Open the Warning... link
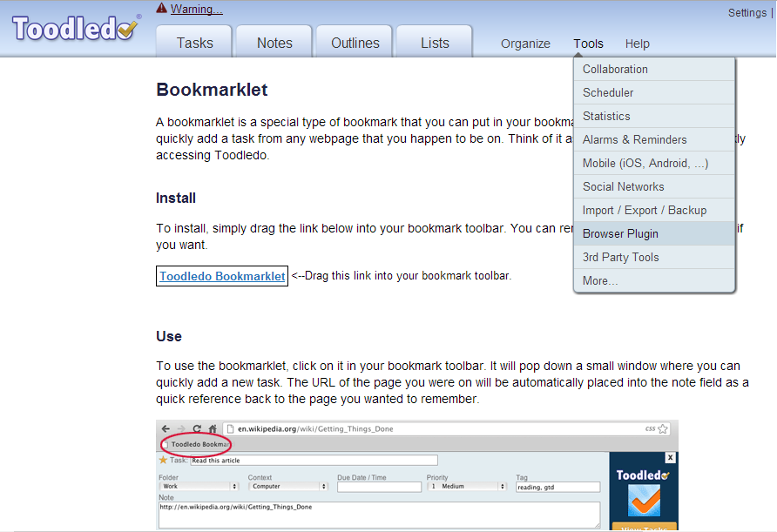The height and width of the screenshot is (532, 777). (x=197, y=9)
